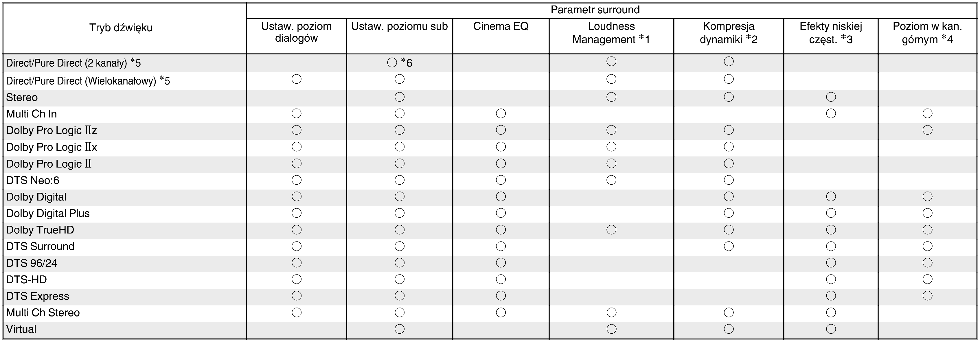Click Multi Ch Stereo circle under Cinema EQ
Image resolution: width=980 pixels, height=342 pixels.
tap(501, 313)
